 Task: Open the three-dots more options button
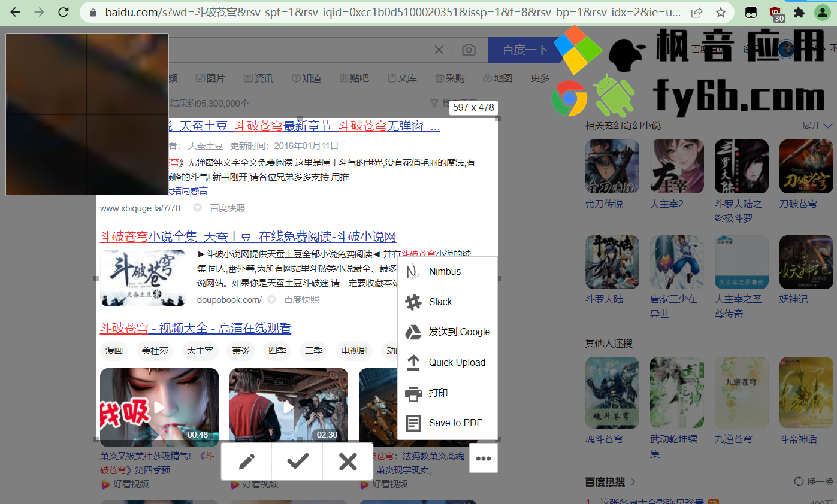[x=484, y=459]
